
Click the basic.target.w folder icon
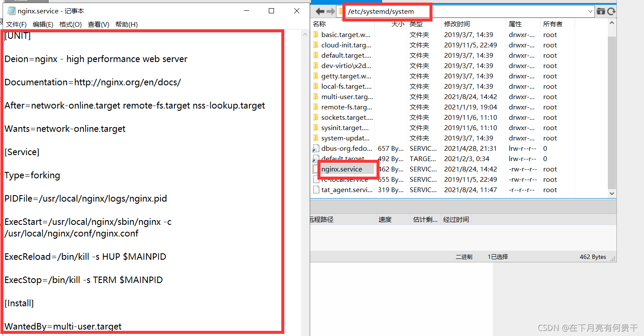[x=316, y=35]
